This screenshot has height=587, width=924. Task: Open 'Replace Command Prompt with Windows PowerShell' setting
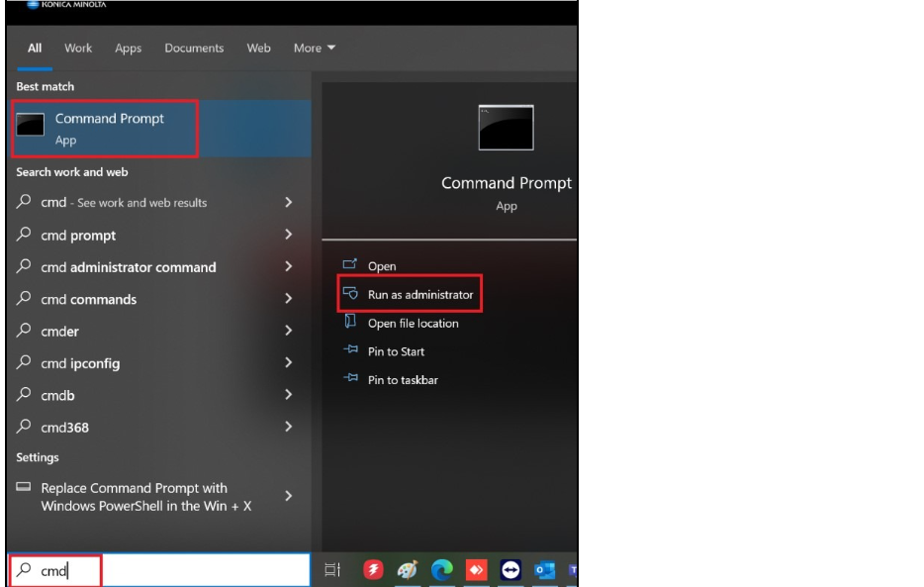(158, 496)
